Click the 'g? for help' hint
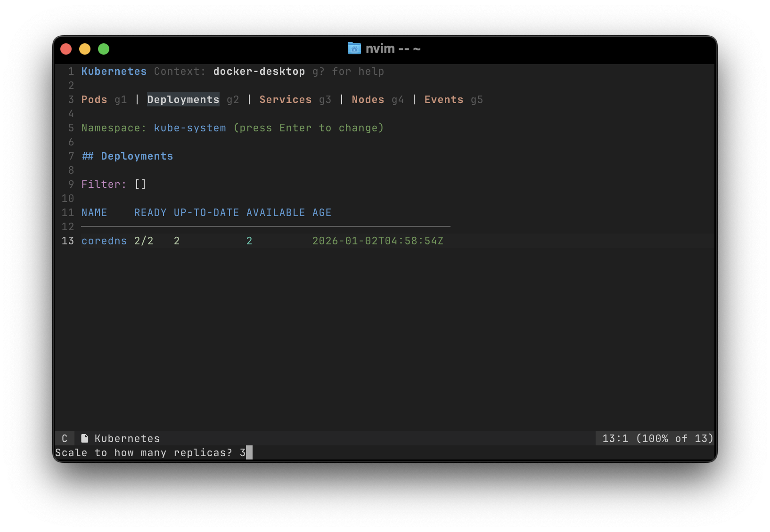770x532 pixels. pos(348,72)
